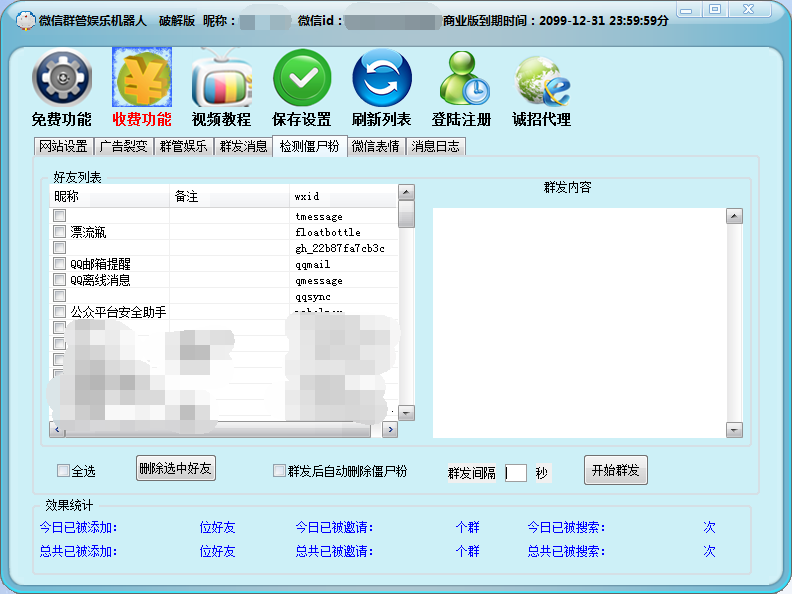Screen dimensions: 792x594
Task: Open the 消息日志 tab
Action: coord(435,146)
